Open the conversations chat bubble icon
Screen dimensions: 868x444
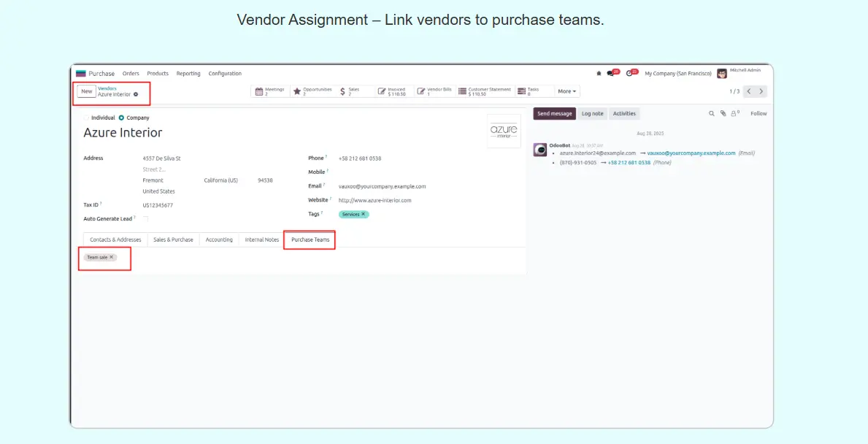point(611,73)
